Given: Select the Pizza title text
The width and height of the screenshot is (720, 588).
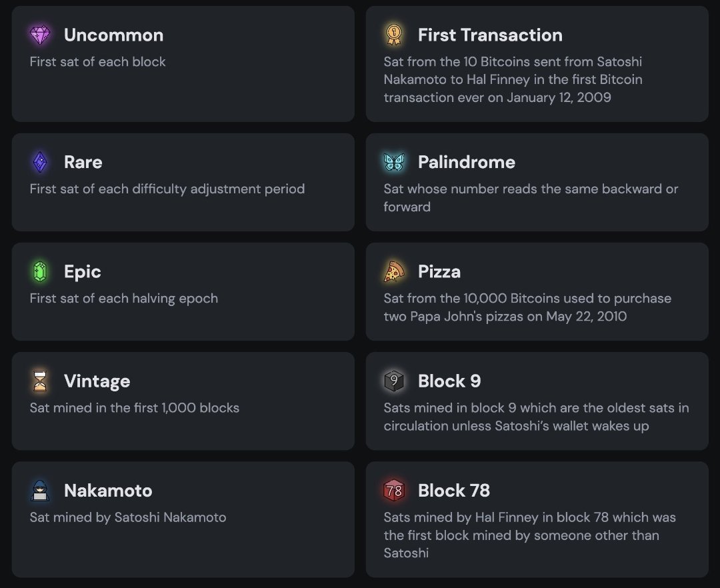Looking at the screenshot, I should (x=439, y=271).
